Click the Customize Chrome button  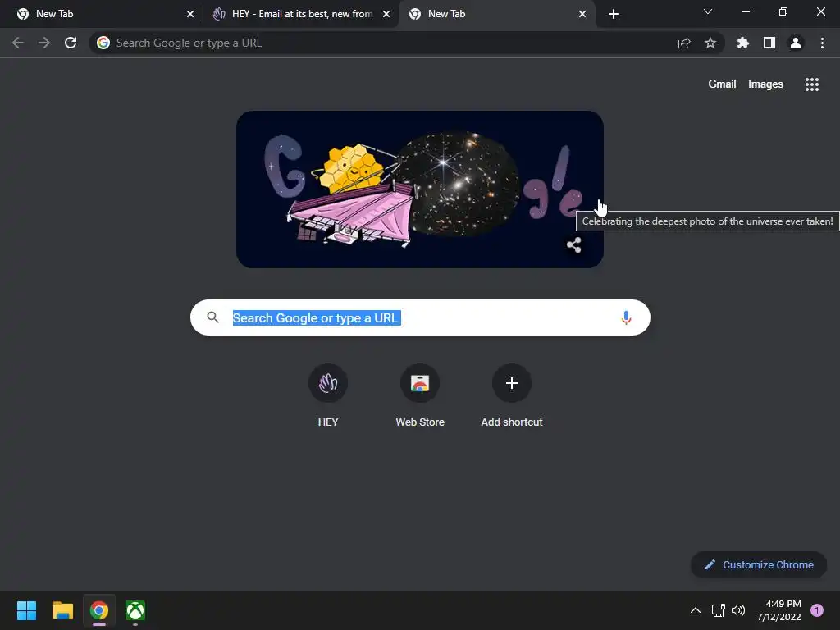(759, 564)
